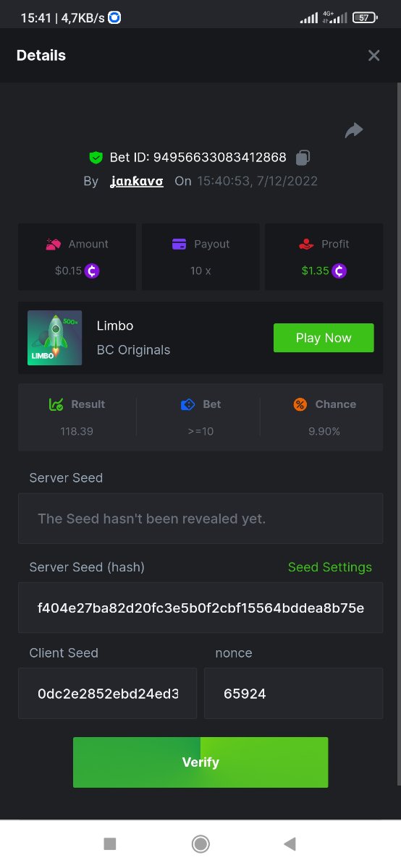The width and height of the screenshot is (401, 868).
Task: Tap the Profit currency coin icon
Action: pos(339,271)
